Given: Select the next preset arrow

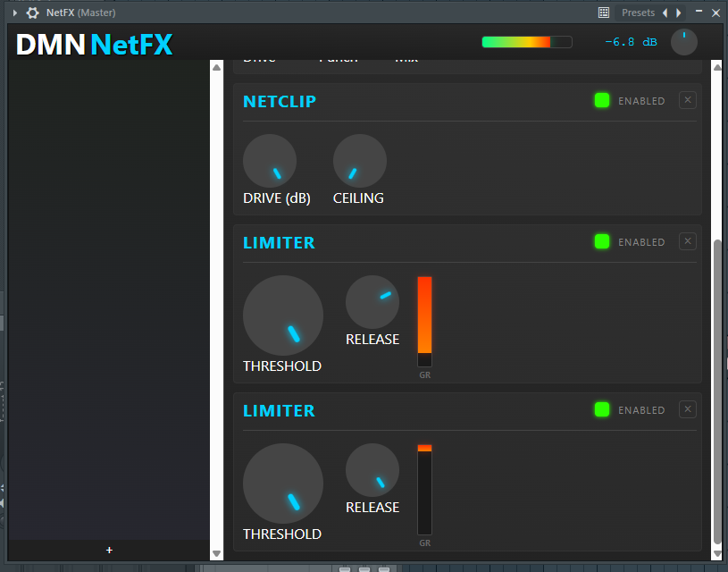Looking at the screenshot, I should (679, 13).
